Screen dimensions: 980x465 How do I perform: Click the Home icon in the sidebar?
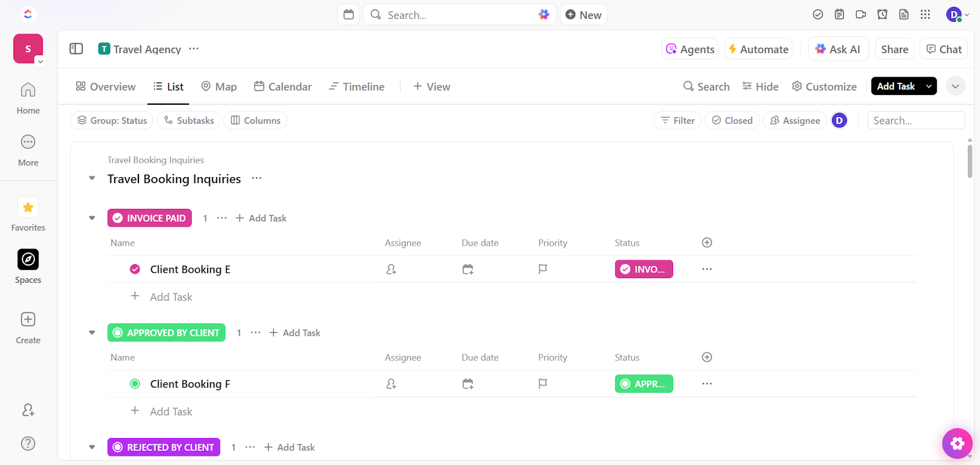point(28,89)
